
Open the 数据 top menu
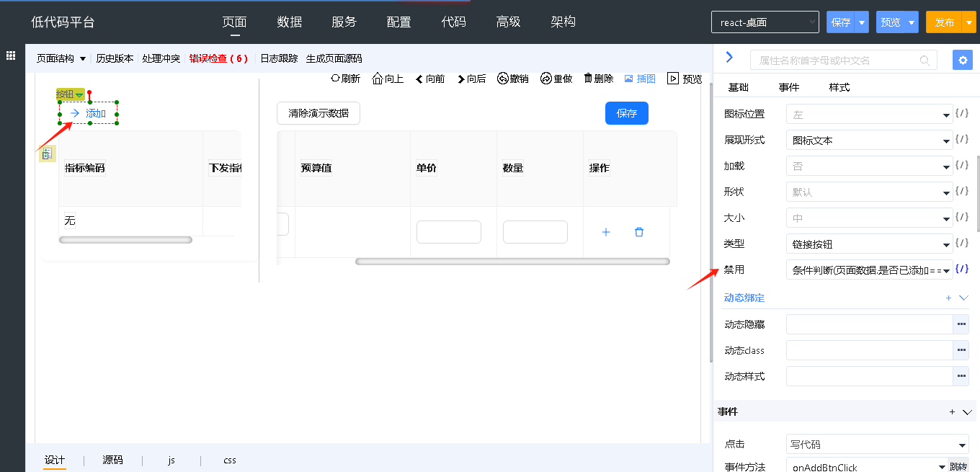pyautogui.click(x=290, y=22)
